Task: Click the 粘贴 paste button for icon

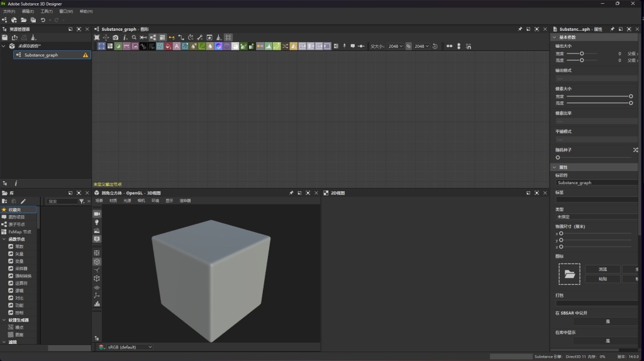Action: click(602, 279)
